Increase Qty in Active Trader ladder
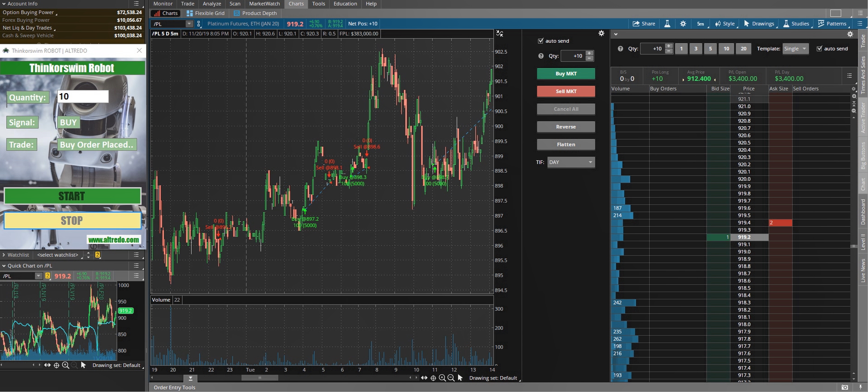The height and width of the screenshot is (392, 868). [669, 46]
